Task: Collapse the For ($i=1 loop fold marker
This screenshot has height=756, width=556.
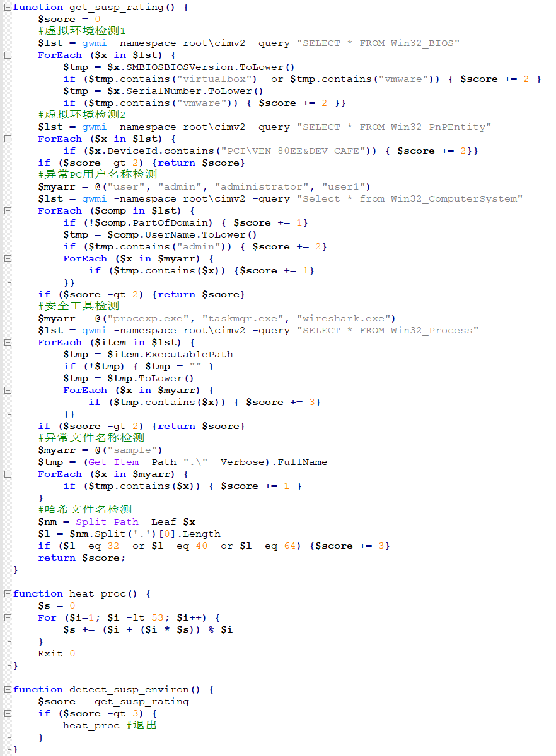Action: pos(8,617)
